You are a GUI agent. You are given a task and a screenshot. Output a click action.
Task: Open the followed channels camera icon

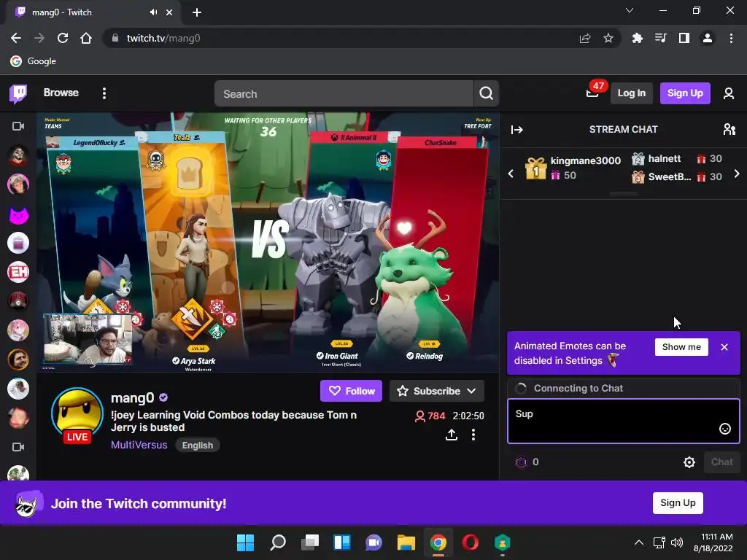[x=18, y=126]
